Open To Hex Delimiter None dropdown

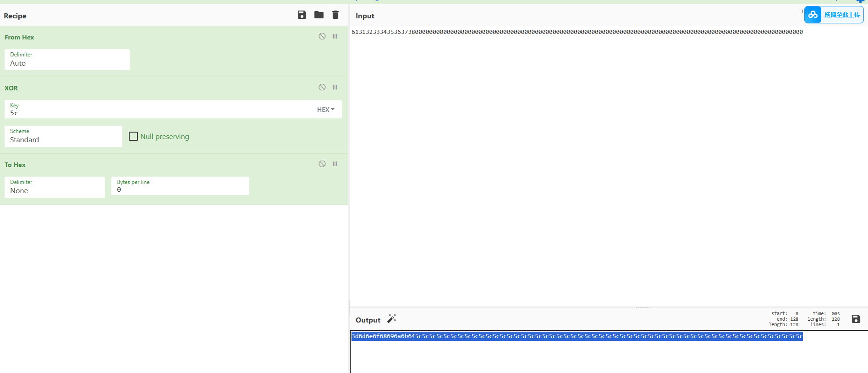click(55, 188)
